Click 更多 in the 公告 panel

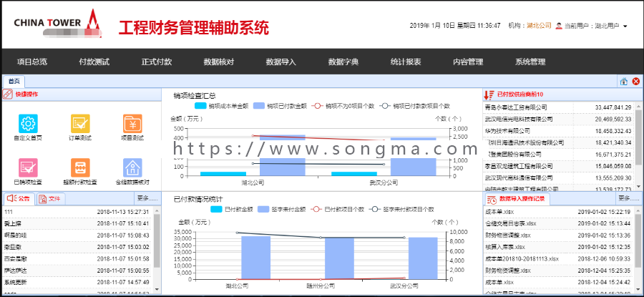pos(147,198)
